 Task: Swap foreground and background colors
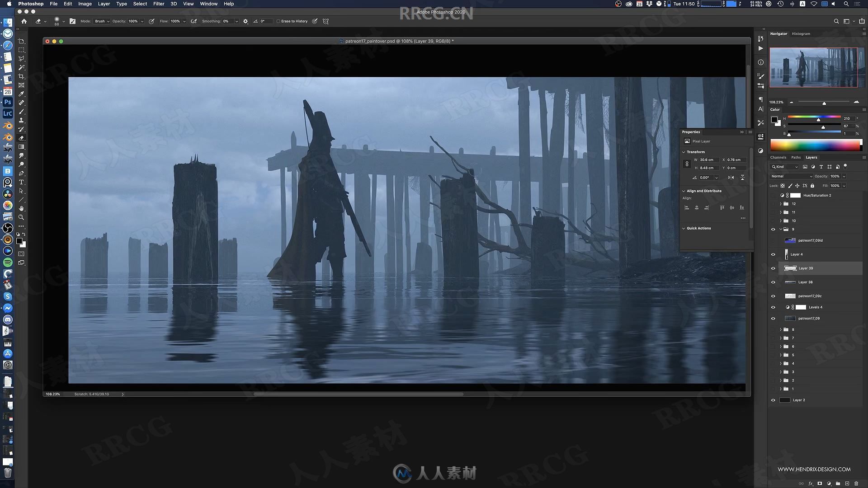pos(24,235)
